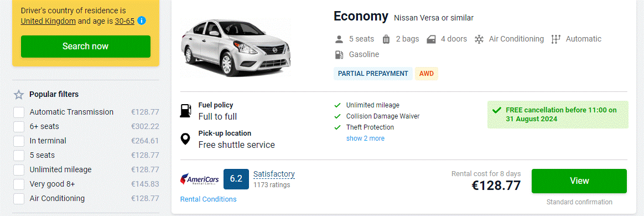The height and width of the screenshot is (216, 644).
Task: Click the map pin Pick-up location icon
Action: [186, 138]
